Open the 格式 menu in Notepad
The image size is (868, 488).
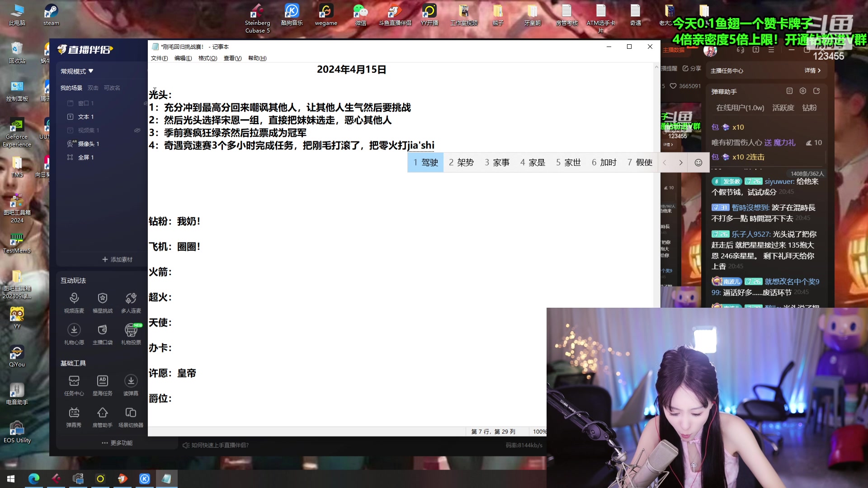pyautogui.click(x=207, y=58)
